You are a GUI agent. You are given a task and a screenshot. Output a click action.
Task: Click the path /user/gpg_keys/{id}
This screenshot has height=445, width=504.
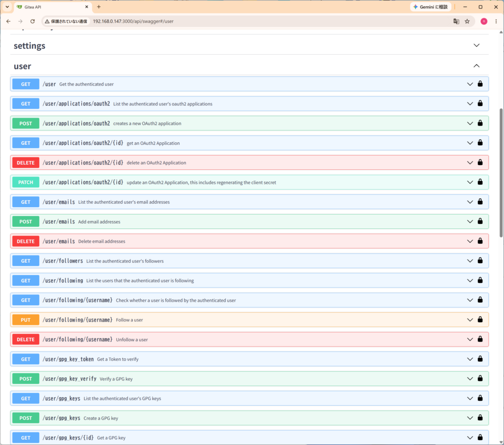point(68,438)
